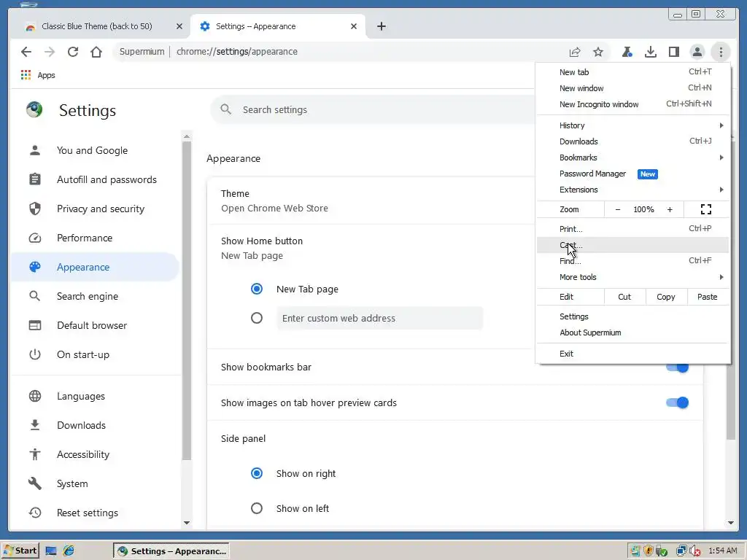Screen dimensions: 747x560
Task: Select the Appearance sidebar item
Action: (x=95, y=267)
